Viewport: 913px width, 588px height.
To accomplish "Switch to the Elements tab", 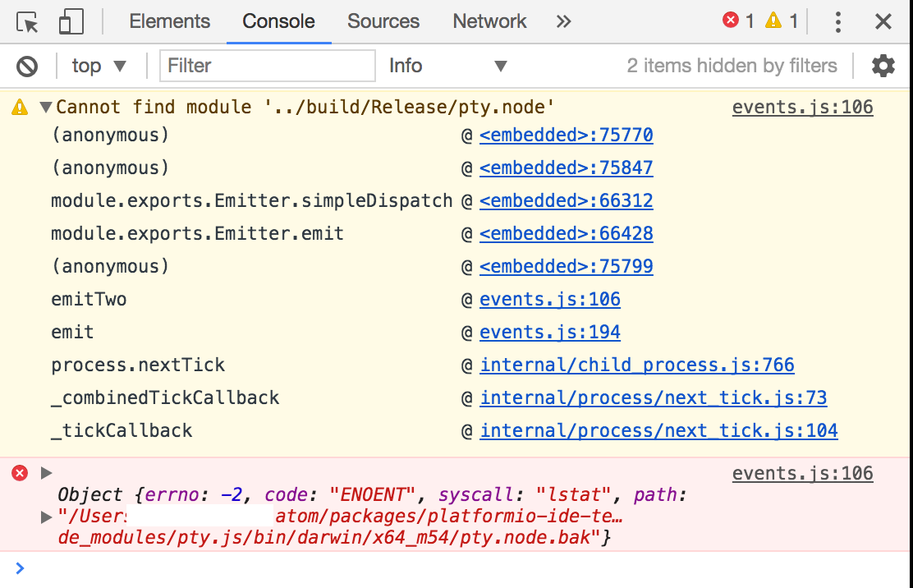I will (x=169, y=21).
